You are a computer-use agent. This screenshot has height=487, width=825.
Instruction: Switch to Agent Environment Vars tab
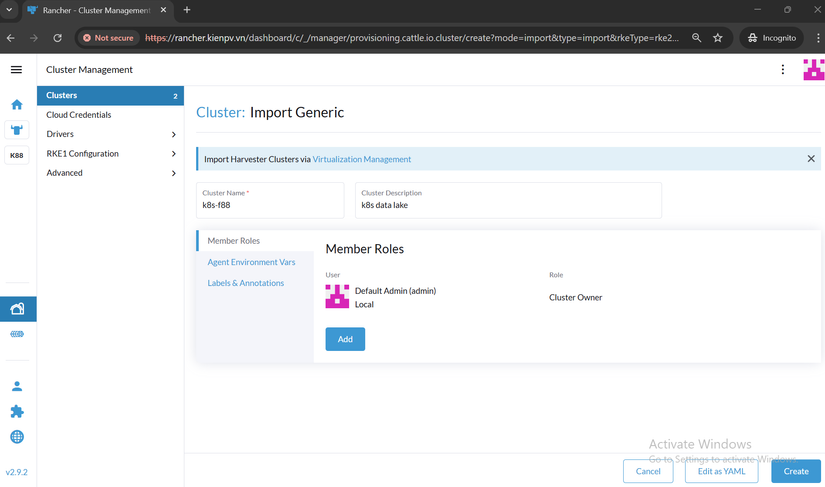251,262
